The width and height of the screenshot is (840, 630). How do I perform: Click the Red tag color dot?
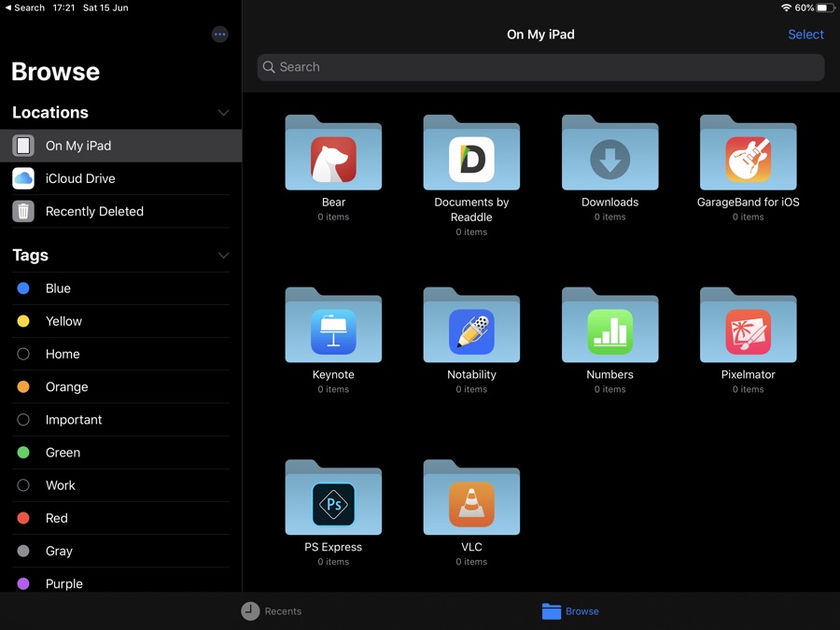click(23, 518)
